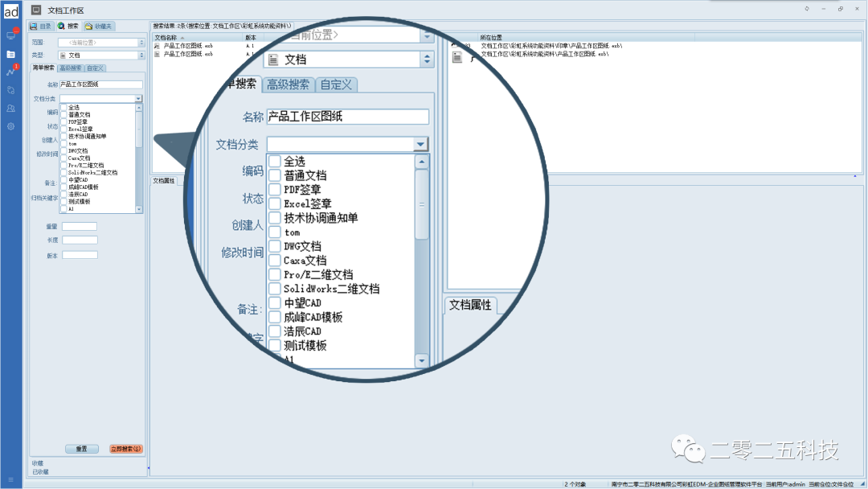Open the 类型 combo box
Viewport: 868px width, 489px height.
point(100,55)
